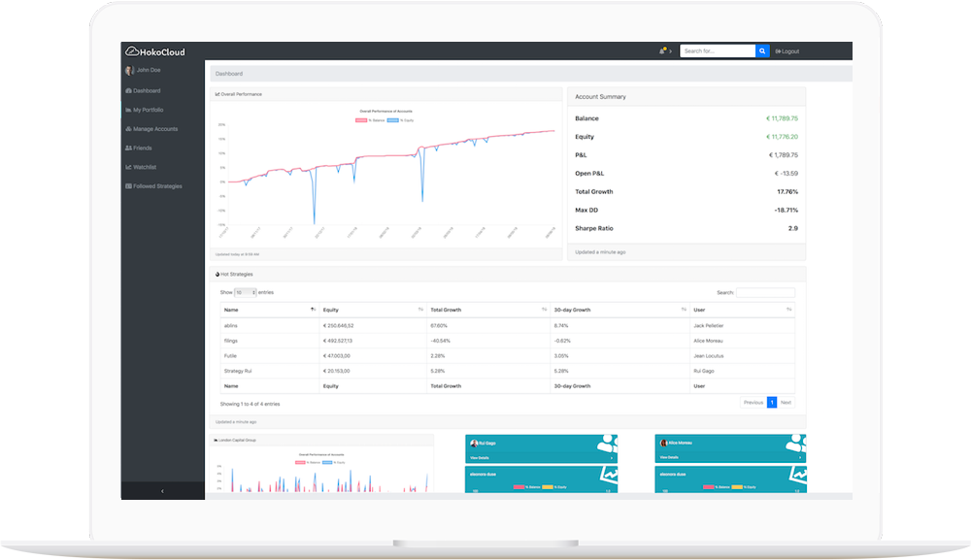Click the Friends icon in the sidebar
This screenshot has height=560, width=971.
[129, 148]
